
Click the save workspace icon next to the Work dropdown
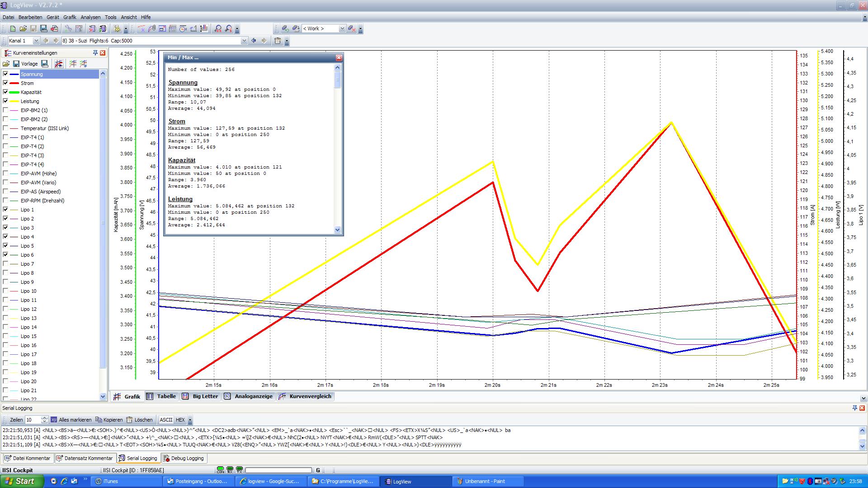pos(296,29)
